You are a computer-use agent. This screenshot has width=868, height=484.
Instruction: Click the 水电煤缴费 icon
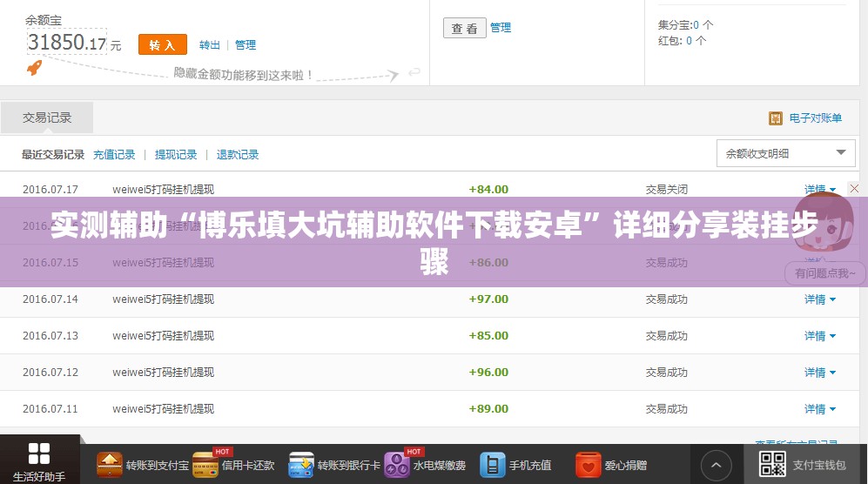397,465
